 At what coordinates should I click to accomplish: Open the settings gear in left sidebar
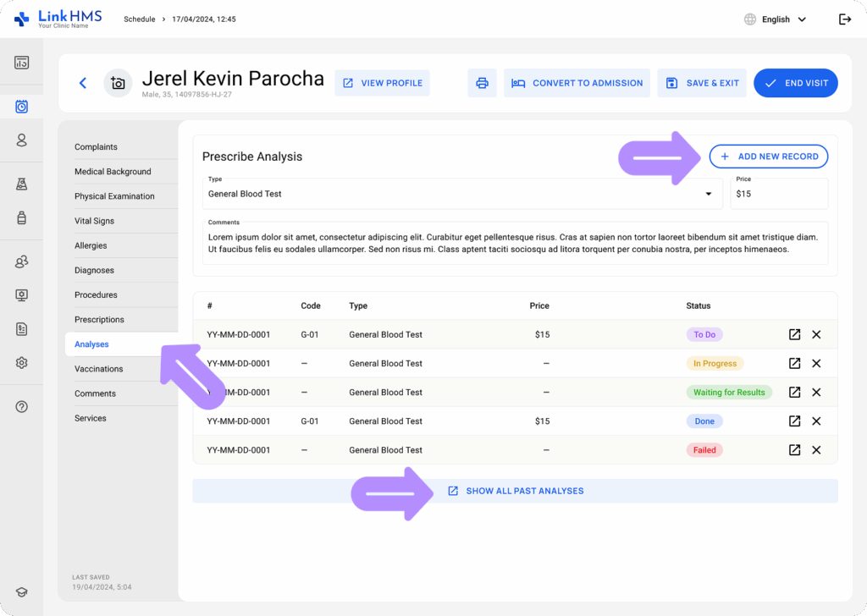(x=22, y=362)
